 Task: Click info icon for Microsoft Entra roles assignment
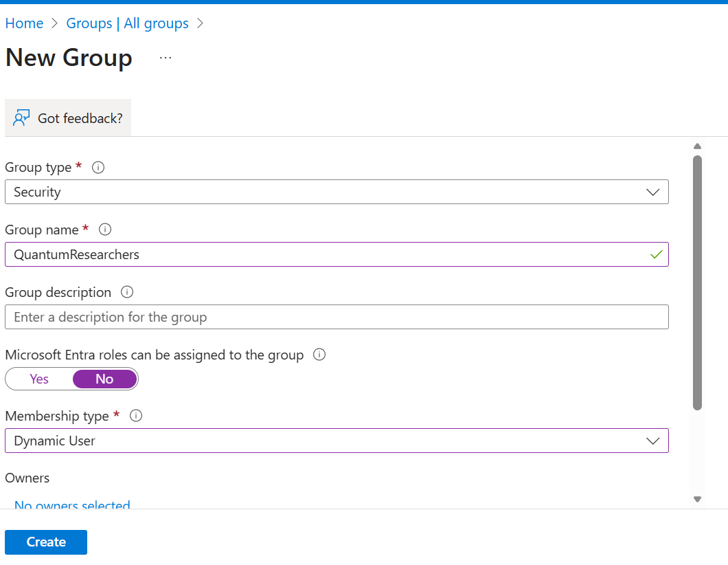[x=319, y=355]
